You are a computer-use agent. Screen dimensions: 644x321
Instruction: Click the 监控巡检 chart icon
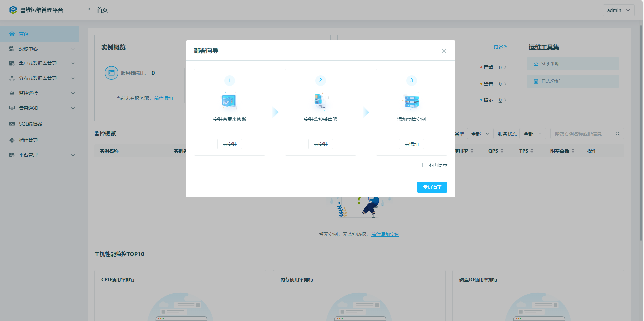coord(12,93)
